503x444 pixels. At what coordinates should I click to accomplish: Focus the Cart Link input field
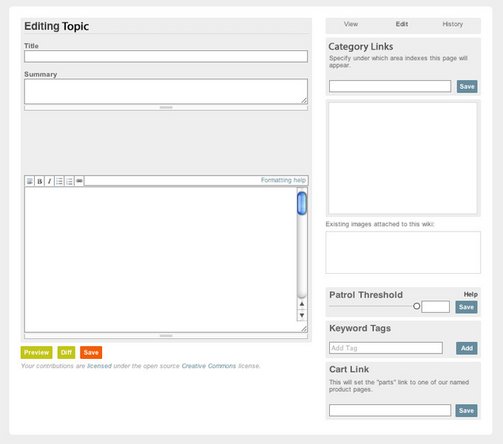click(390, 410)
